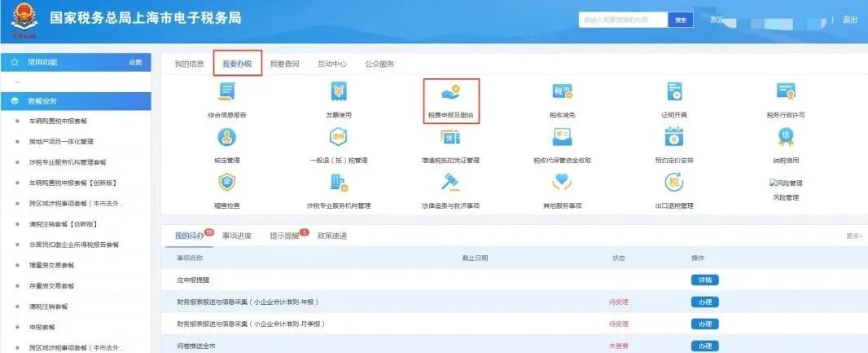
Task: Click the 搜索 search button
Action: [x=681, y=20]
